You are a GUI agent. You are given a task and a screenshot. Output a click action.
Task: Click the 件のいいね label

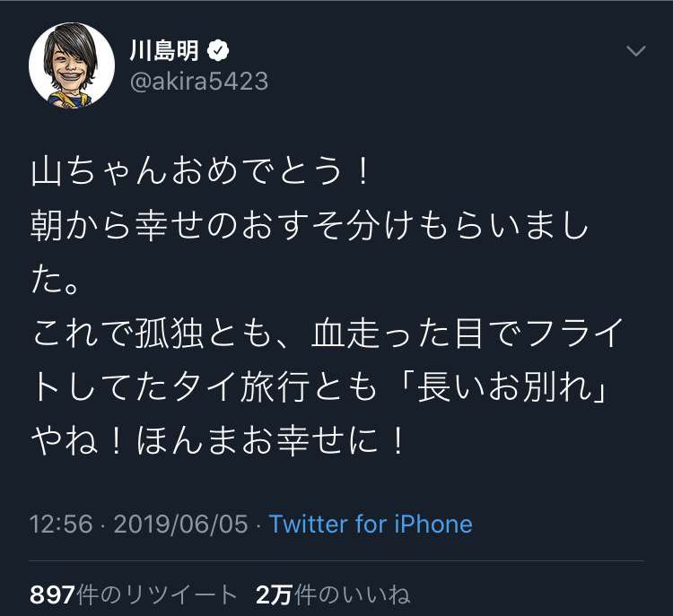tap(353, 595)
